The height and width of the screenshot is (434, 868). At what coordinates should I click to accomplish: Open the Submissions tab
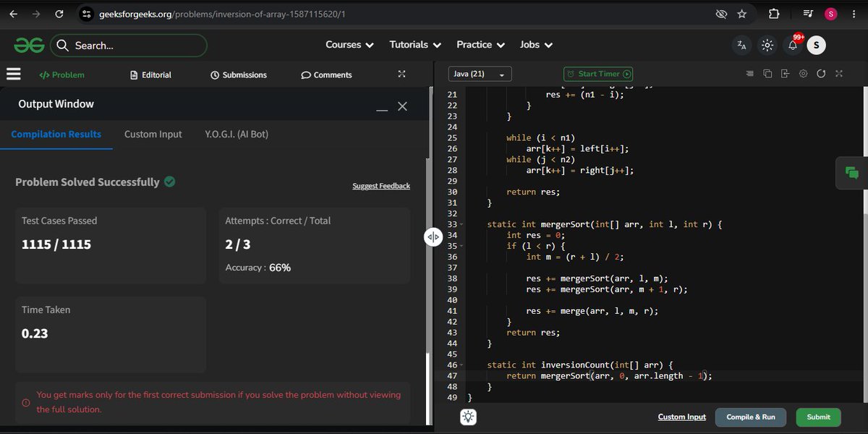click(x=239, y=75)
